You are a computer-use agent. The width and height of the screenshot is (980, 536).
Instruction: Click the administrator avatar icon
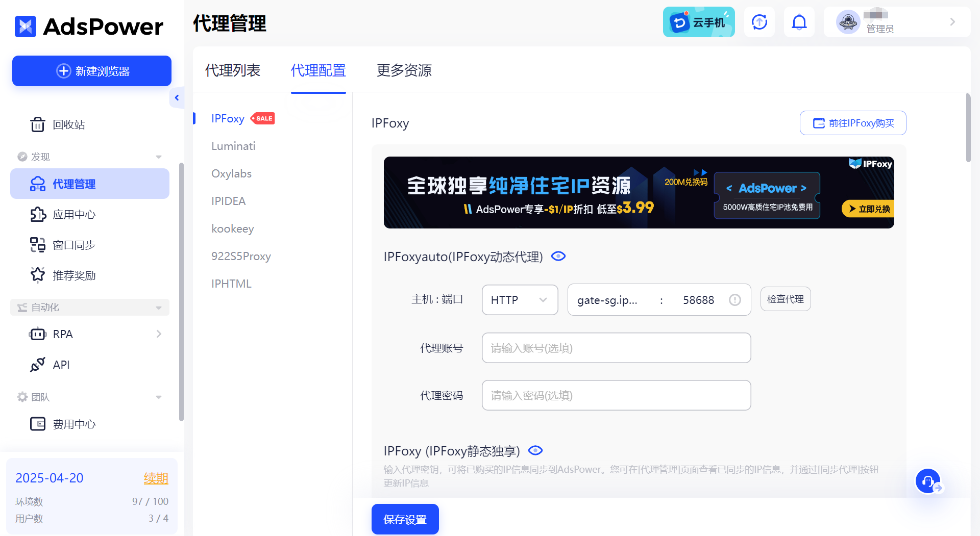[848, 22]
